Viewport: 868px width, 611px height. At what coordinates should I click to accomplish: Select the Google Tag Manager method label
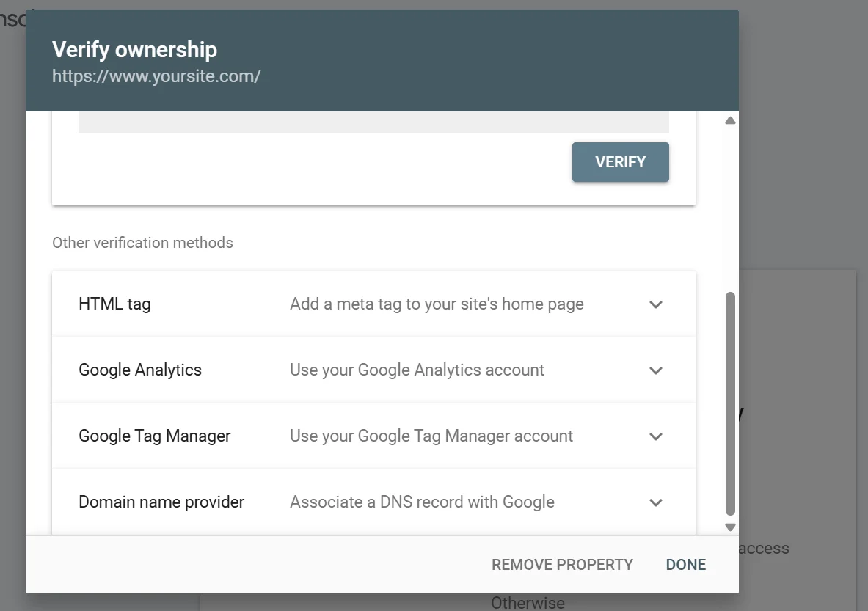(155, 436)
